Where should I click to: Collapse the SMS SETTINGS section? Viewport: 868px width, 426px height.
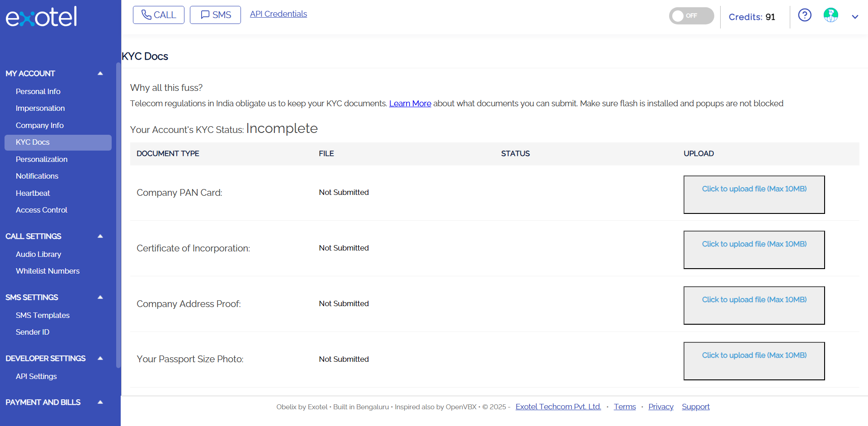point(100,297)
